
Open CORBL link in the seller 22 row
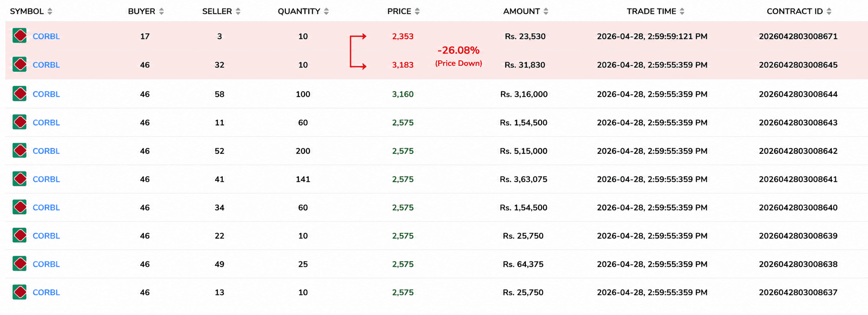pyautogui.click(x=46, y=236)
